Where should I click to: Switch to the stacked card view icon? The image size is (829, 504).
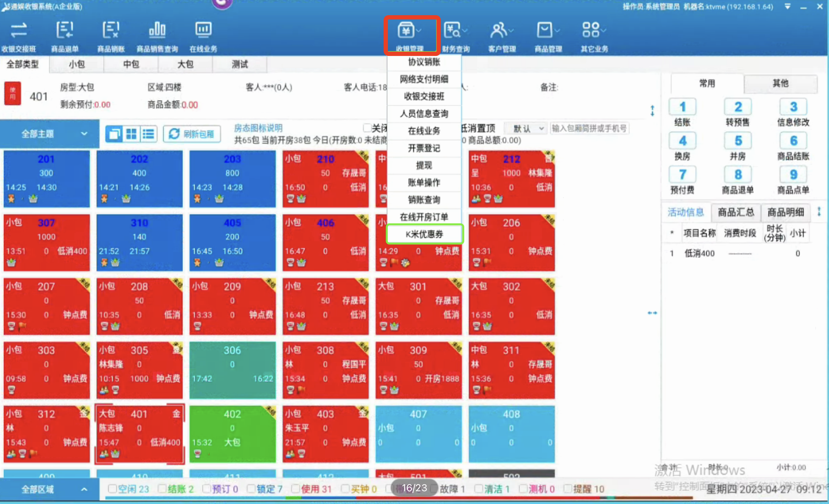(x=114, y=134)
